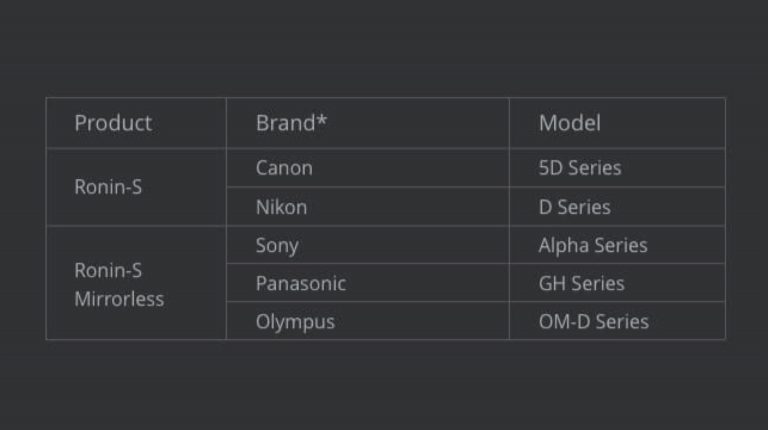Click the Ronin-S Mirrorless product cell
Screen dimensions: 768x430
pos(119,284)
